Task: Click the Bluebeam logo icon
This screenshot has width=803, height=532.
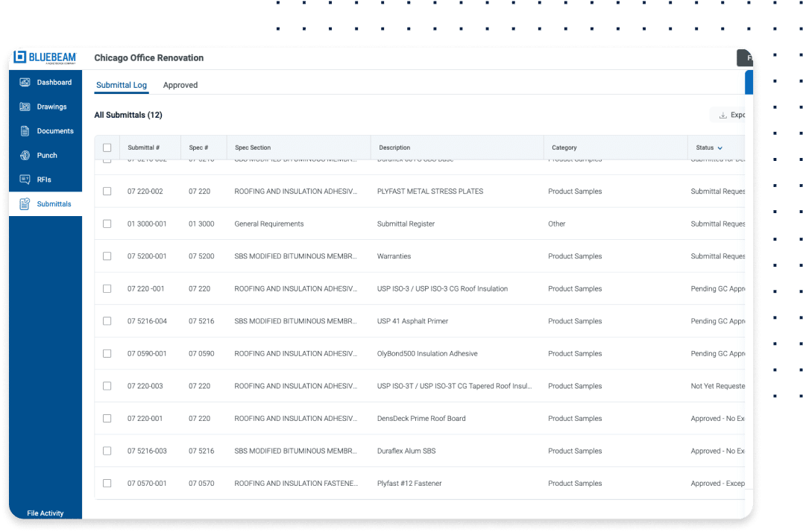Action: pyautogui.click(x=20, y=57)
